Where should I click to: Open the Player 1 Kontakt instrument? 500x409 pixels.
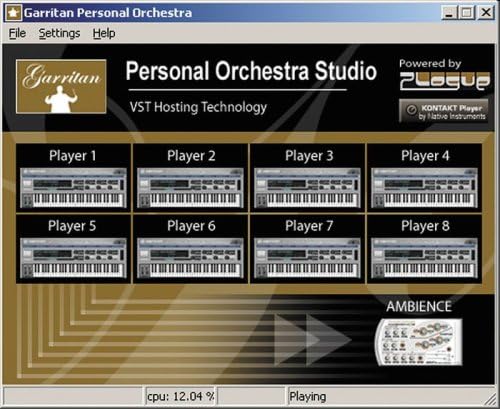click(x=73, y=188)
